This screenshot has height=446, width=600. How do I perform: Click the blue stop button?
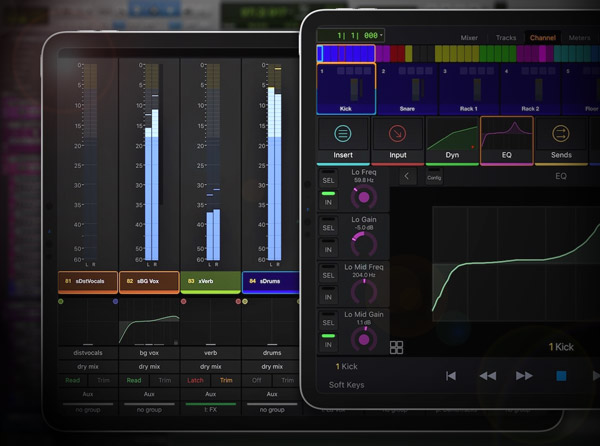pyautogui.click(x=562, y=376)
